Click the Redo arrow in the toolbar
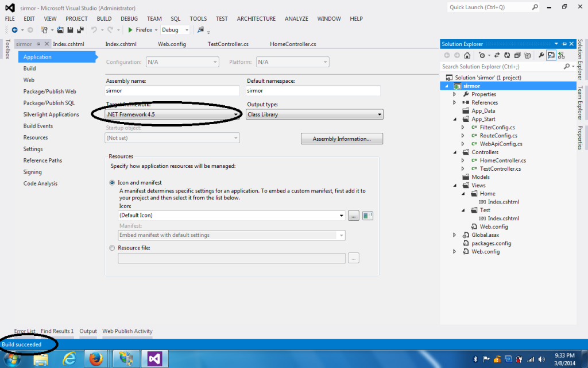Image resolution: width=588 pixels, height=368 pixels. 110,30
